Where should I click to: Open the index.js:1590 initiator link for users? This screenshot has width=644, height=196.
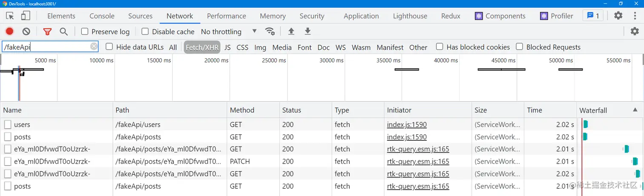tap(407, 125)
